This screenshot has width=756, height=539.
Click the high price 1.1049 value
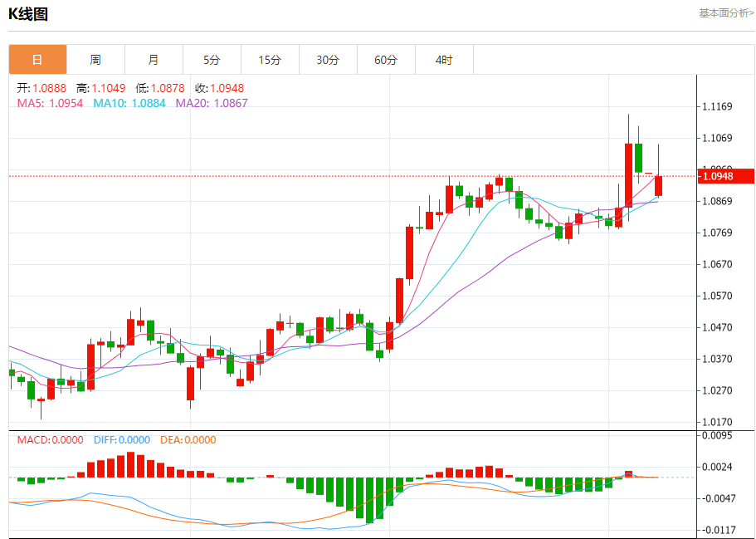tap(109, 88)
